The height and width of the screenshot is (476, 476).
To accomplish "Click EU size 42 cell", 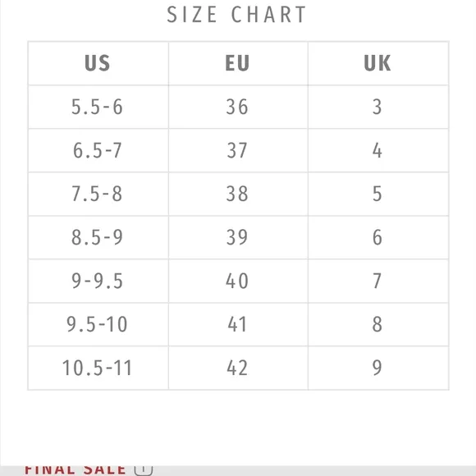I will pos(238,368).
